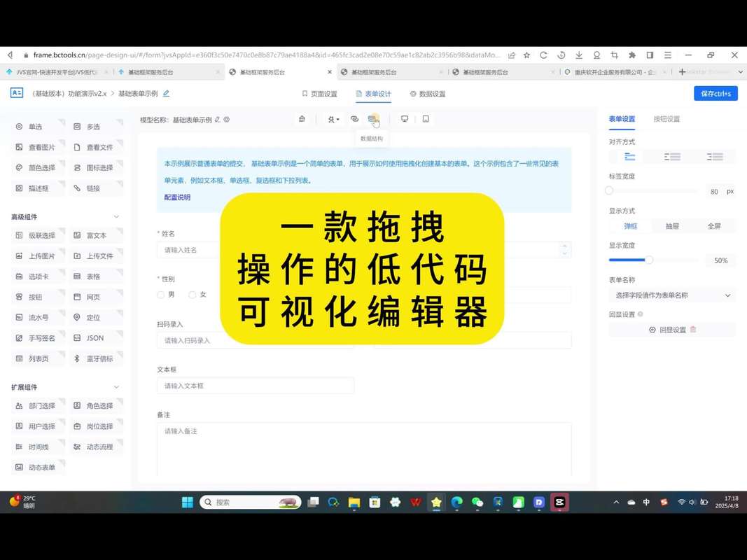Focus the 备注 textarea
This screenshot has height=560, width=747.
pos(364,449)
